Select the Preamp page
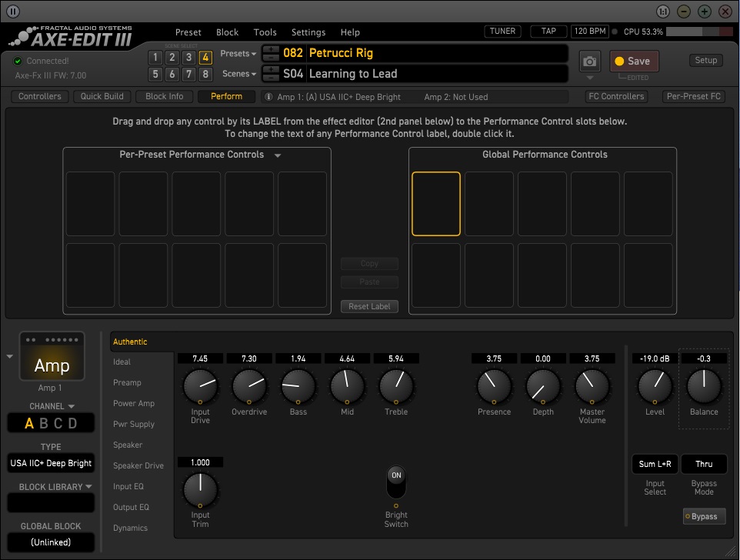740x560 pixels. 127,382
